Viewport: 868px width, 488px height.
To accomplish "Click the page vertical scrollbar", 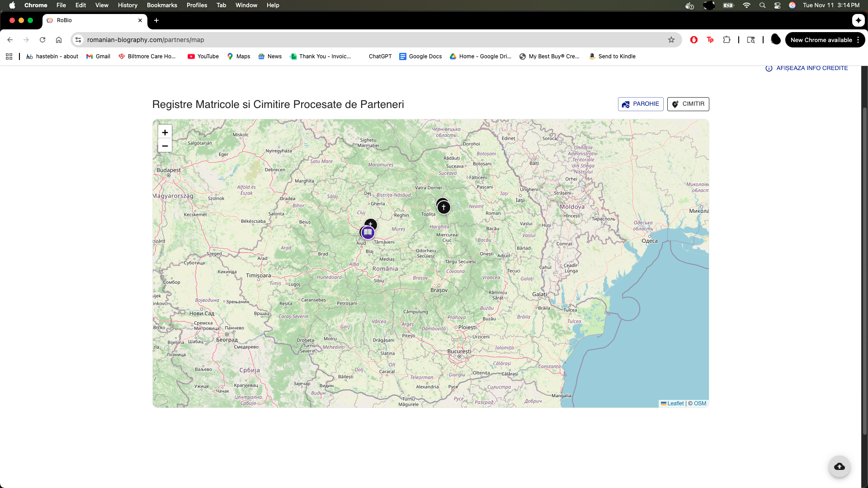I will point(864,271).
